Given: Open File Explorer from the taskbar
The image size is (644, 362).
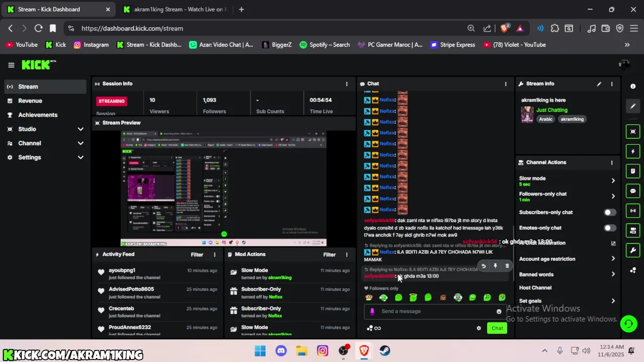Looking at the screenshot, I should click(x=302, y=350).
